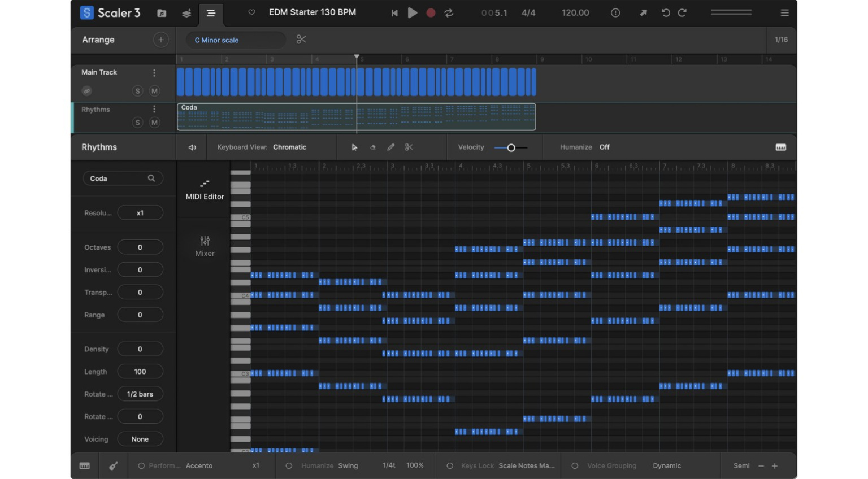Select the arrow selection tool
Viewport: 868px width, 479px height.
tap(354, 147)
